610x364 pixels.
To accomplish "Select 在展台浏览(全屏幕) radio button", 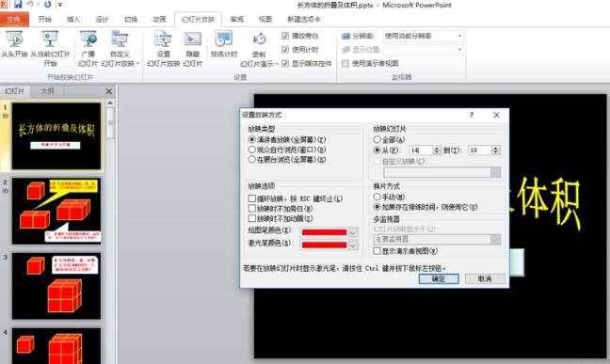I will pos(252,159).
